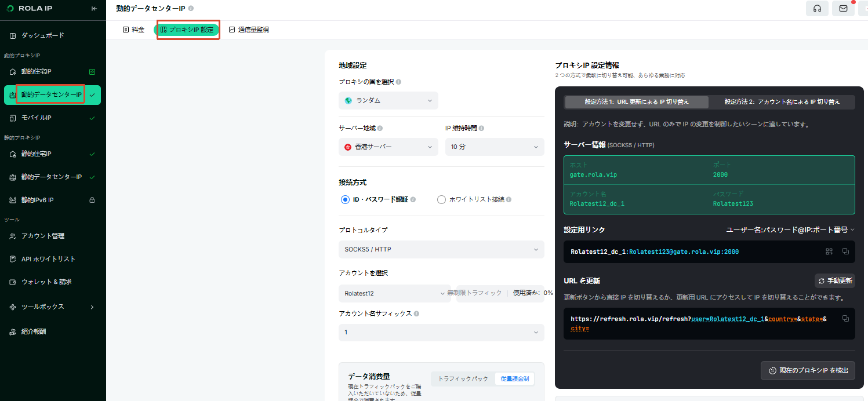Open アカウント管理 page
868x401 pixels.
click(52, 236)
